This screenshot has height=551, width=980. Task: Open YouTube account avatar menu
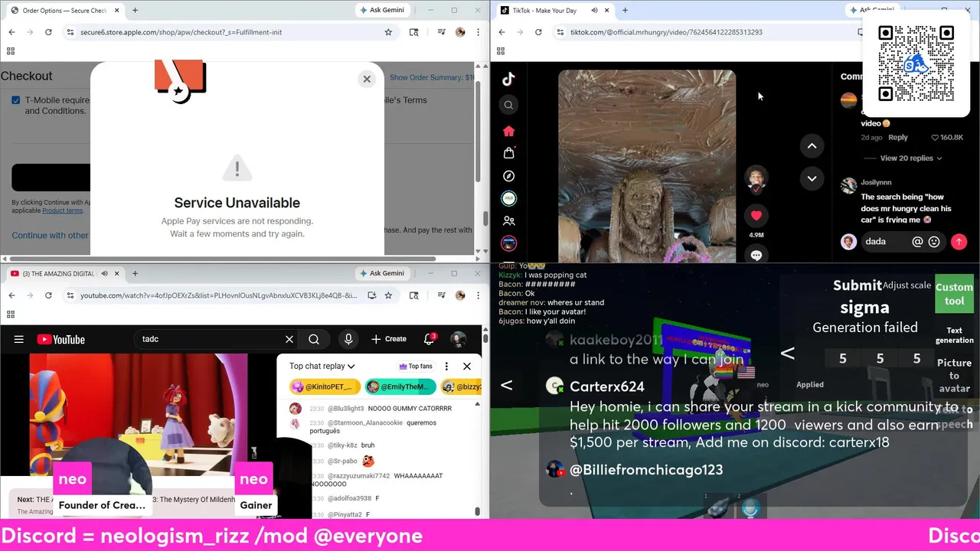pyautogui.click(x=458, y=339)
